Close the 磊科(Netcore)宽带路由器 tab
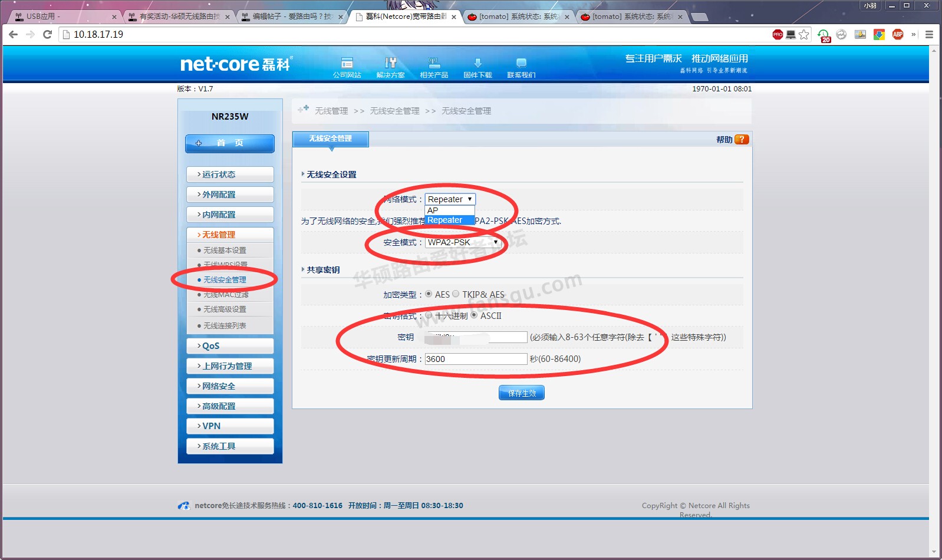The width and height of the screenshot is (942, 560). point(454,17)
